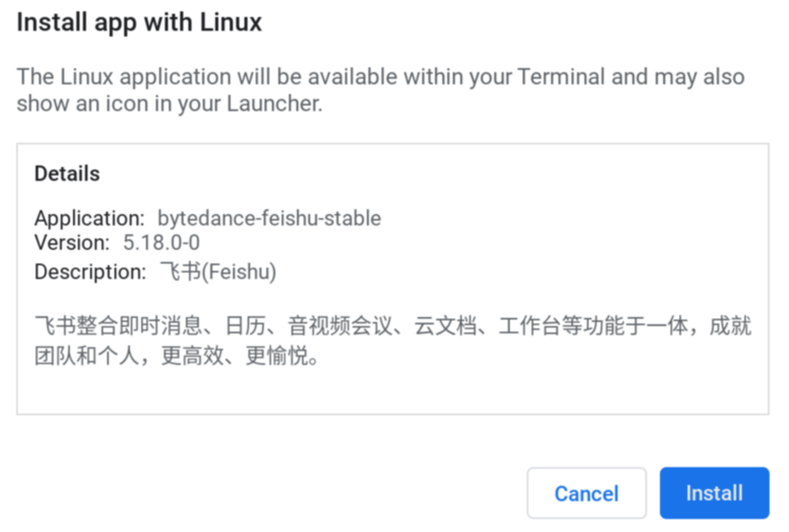Click empty space at bottom of Details box
789x532 pixels.
point(392,395)
